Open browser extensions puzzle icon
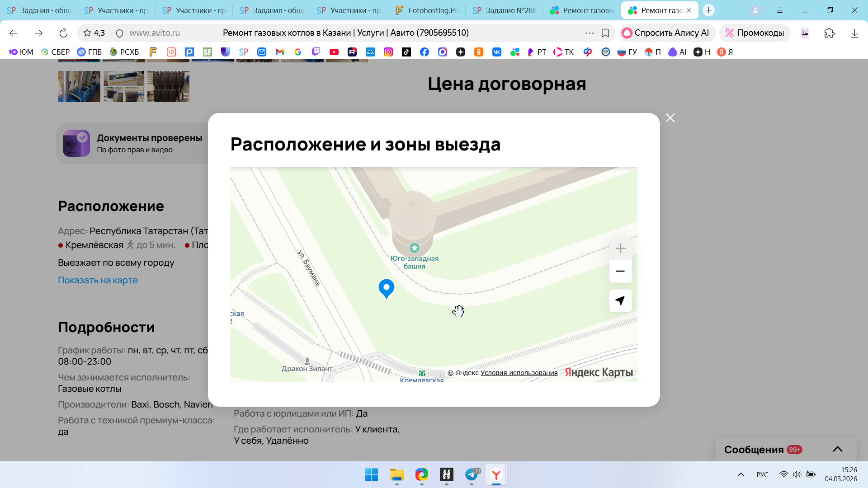This screenshot has height=488, width=868. [829, 33]
